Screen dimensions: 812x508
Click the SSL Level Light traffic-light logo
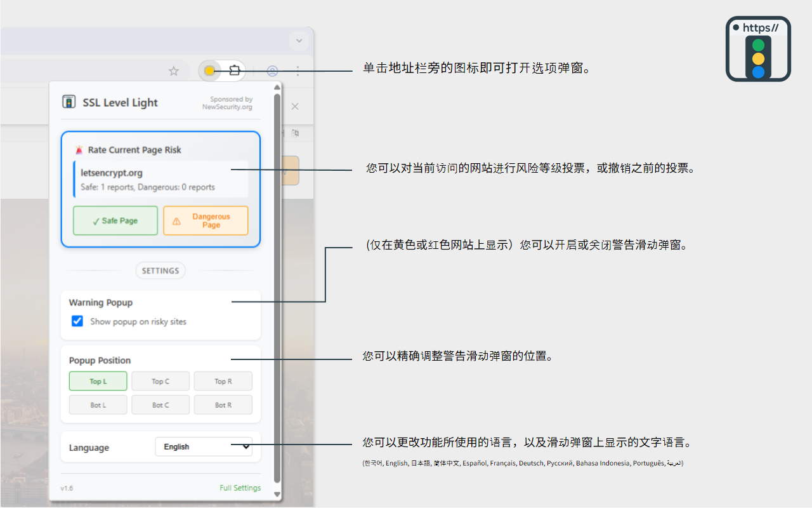[x=69, y=101]
